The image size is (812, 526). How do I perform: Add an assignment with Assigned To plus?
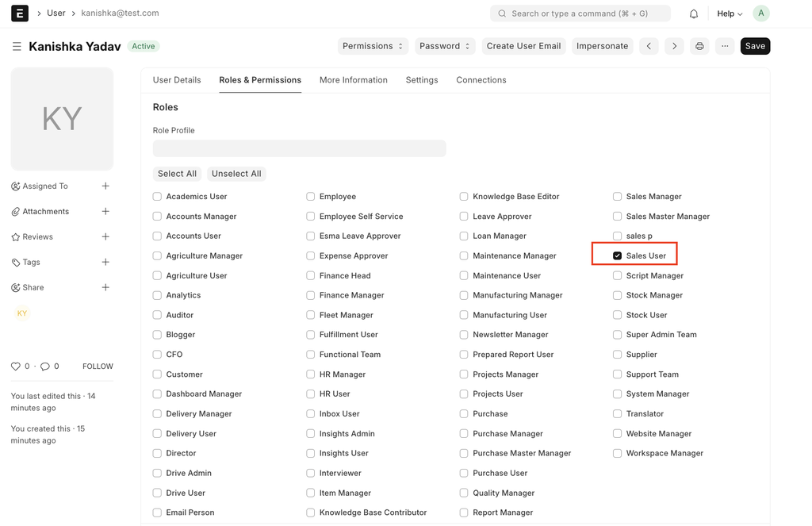point(105,186)
